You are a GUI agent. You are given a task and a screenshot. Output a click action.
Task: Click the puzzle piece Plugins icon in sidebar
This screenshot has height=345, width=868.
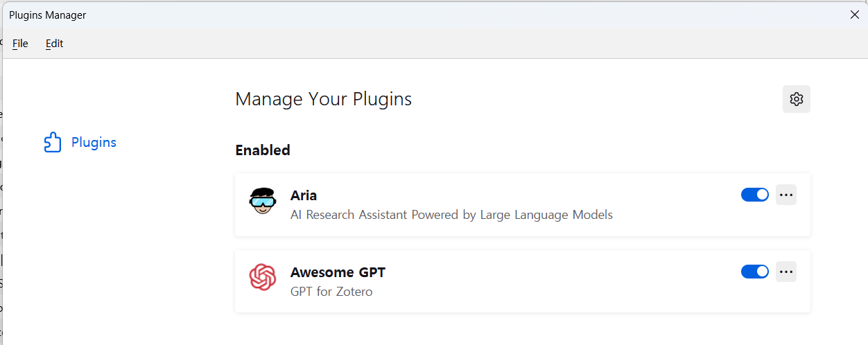point(53,142)
